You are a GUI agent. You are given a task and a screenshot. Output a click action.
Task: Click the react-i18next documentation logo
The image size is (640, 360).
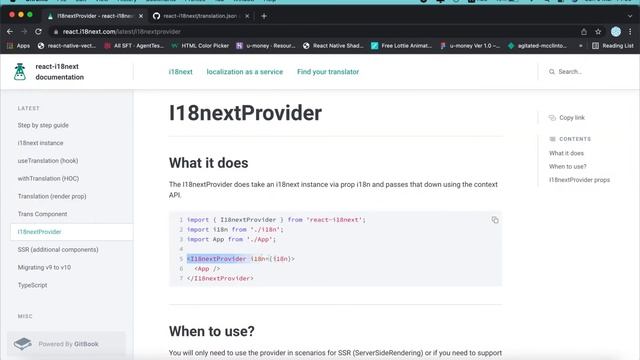tap(20, 72)
